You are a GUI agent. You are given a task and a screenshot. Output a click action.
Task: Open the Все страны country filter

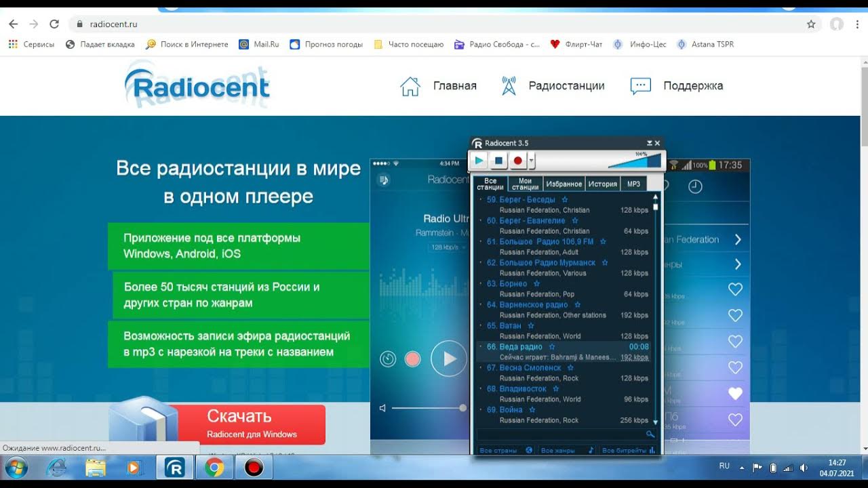click(506, 450)
